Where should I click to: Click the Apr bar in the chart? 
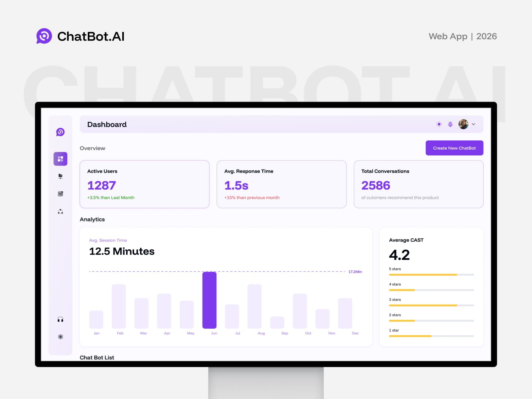tap(164, 311)
